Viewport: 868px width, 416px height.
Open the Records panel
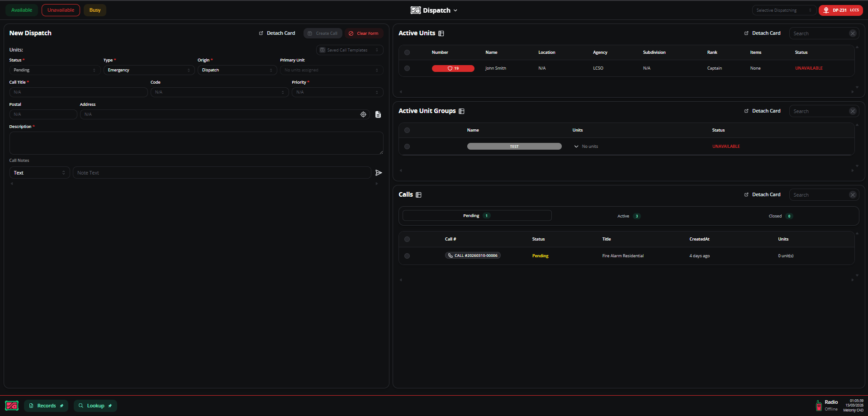click(46, 406)
